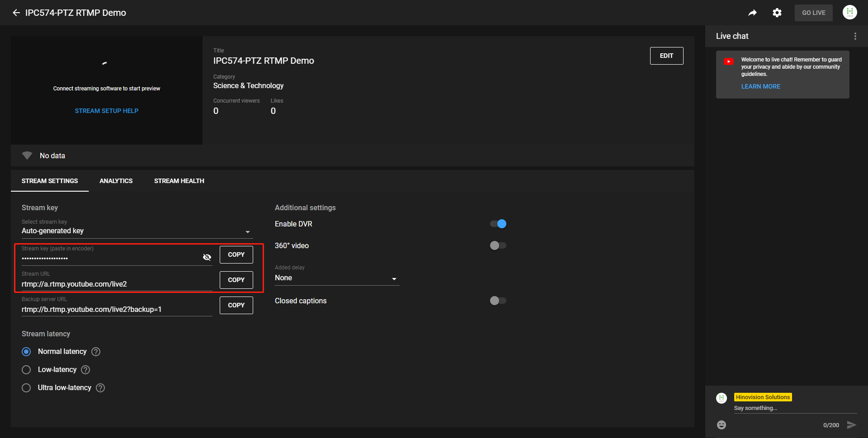Select Normal latency radio option
Image resolution: width=868 pixels, height=438 pixels.
pos(26,352)
